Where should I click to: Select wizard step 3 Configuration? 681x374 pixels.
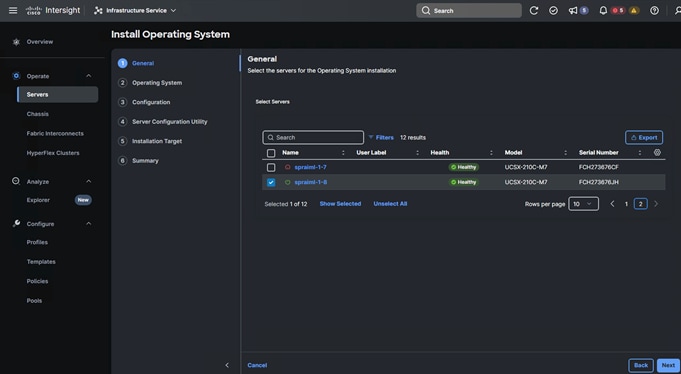144,102
